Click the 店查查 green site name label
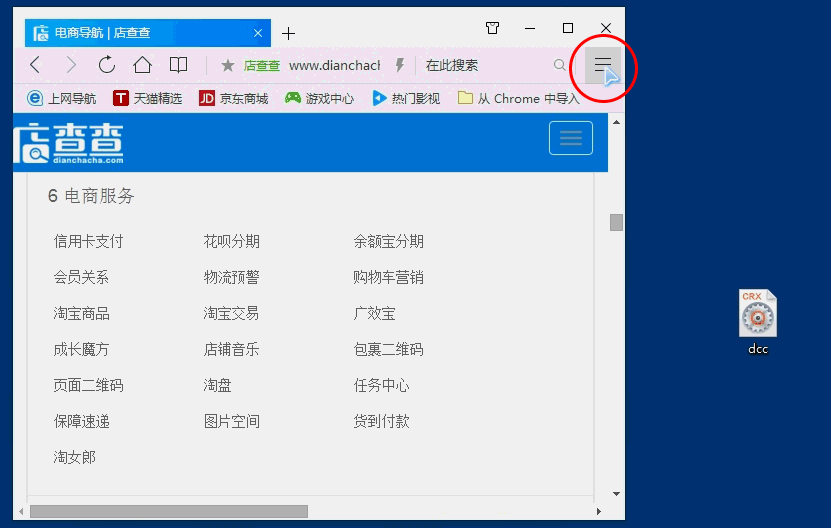The image size is (831, 528). click(x=262, y=66)
